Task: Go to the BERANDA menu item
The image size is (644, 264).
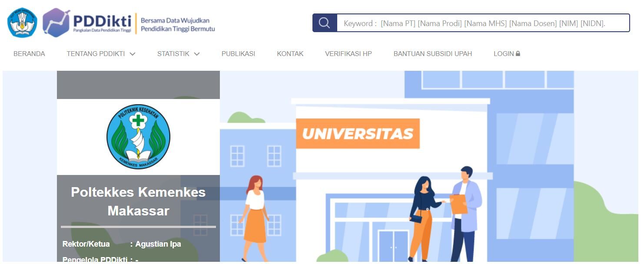Action: point(29,54)
